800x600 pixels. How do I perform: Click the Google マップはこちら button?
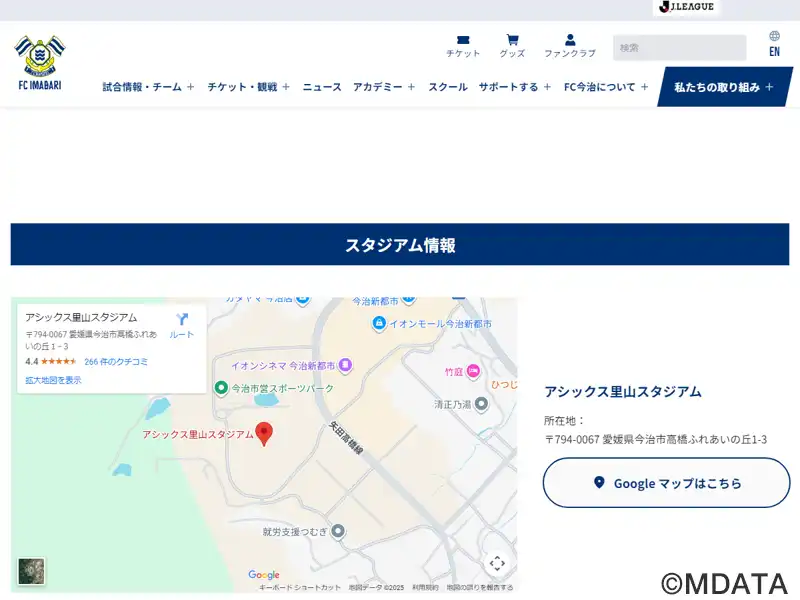pyautogui.click(x=666, y=483)
